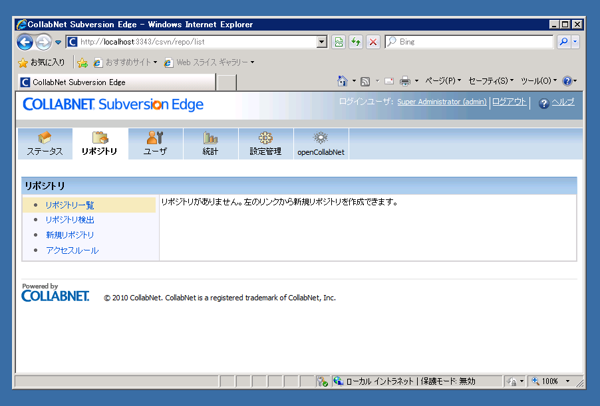
Task: Switch to the 設定管理 tab
Action: coord(266,143)
